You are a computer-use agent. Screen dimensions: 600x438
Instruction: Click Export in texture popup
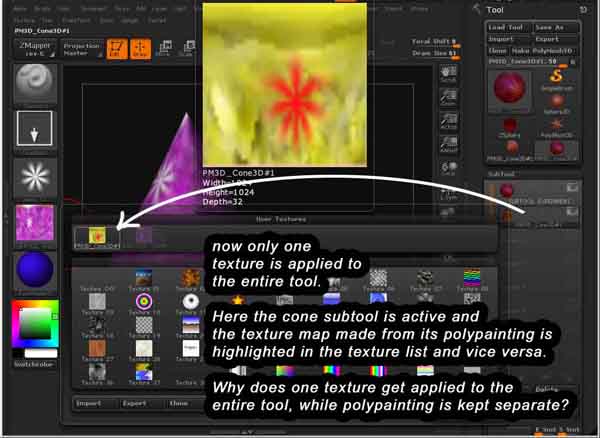(140, 404)
